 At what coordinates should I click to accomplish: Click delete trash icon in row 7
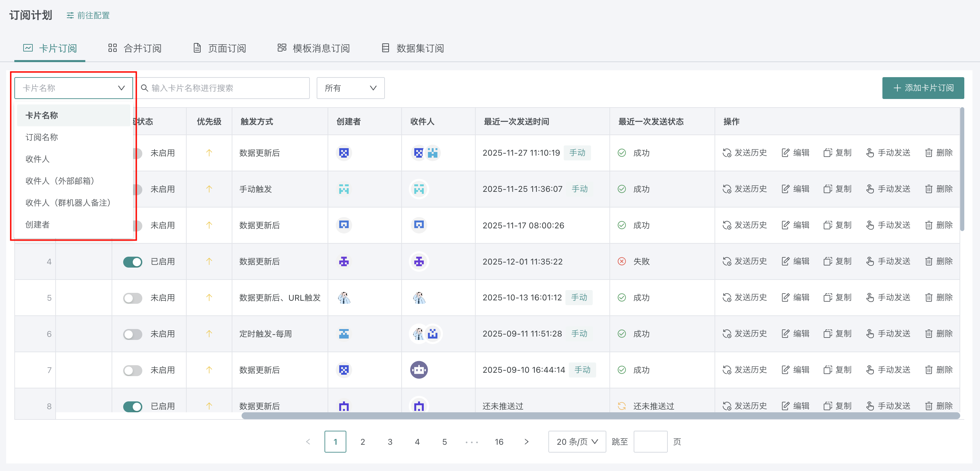928,370
